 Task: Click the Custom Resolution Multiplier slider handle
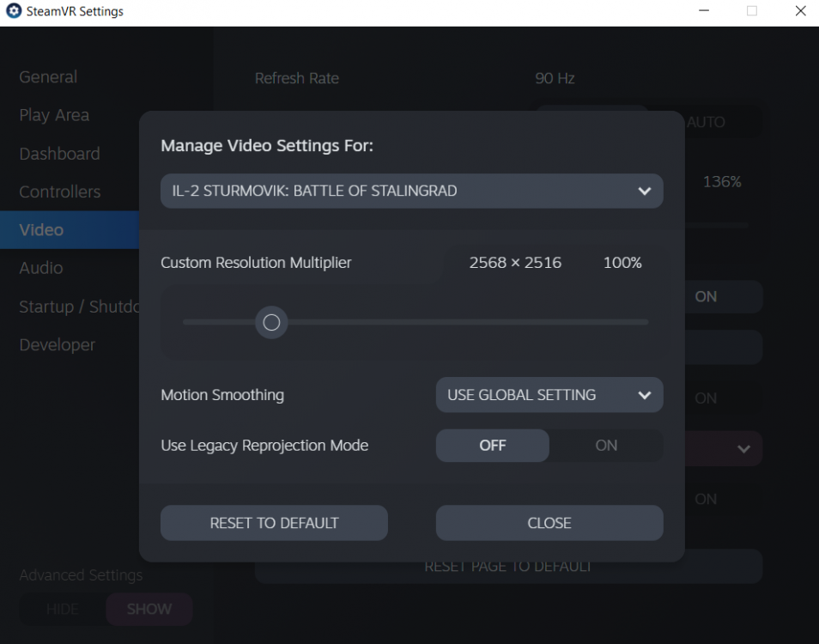(x=271, y=323)
